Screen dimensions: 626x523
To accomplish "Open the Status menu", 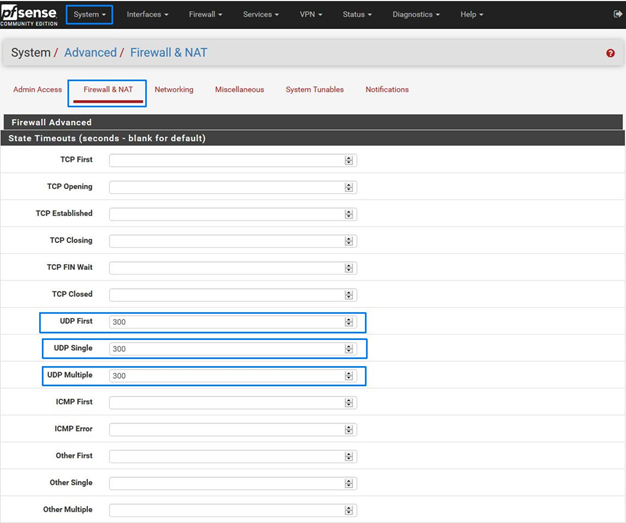I will [x=357, y=14].
